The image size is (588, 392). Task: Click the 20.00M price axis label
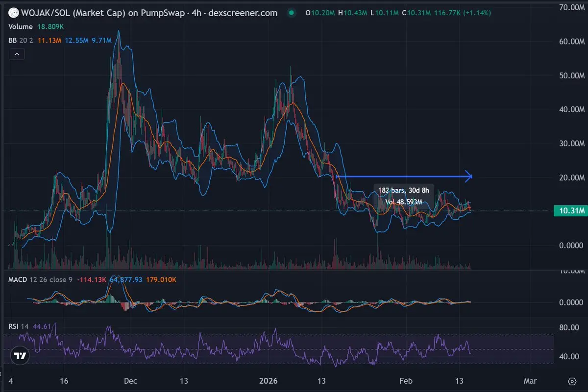[572, 177]
